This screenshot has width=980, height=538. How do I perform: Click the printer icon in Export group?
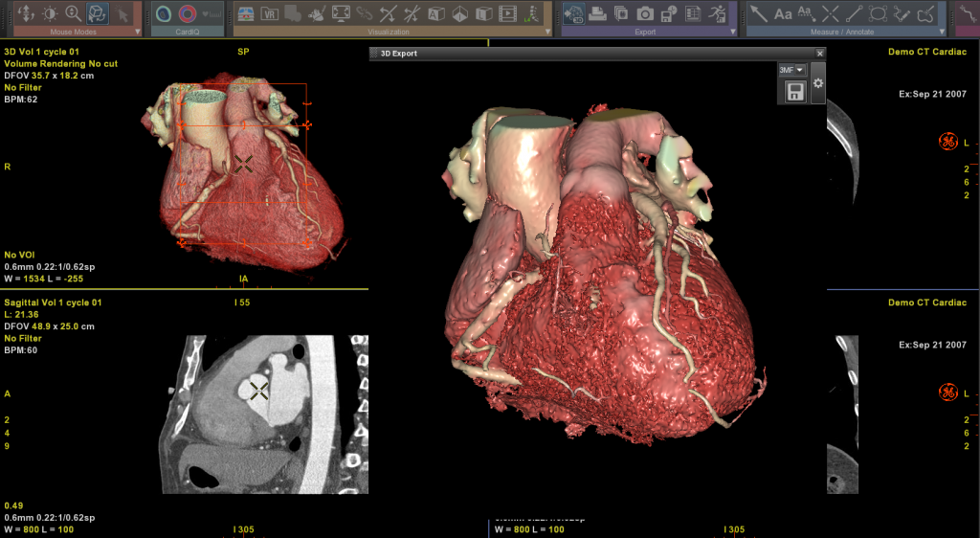coord(597,13)
